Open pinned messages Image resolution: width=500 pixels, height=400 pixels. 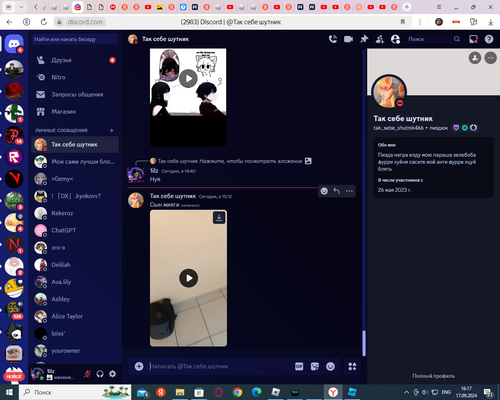pos(364,39)
